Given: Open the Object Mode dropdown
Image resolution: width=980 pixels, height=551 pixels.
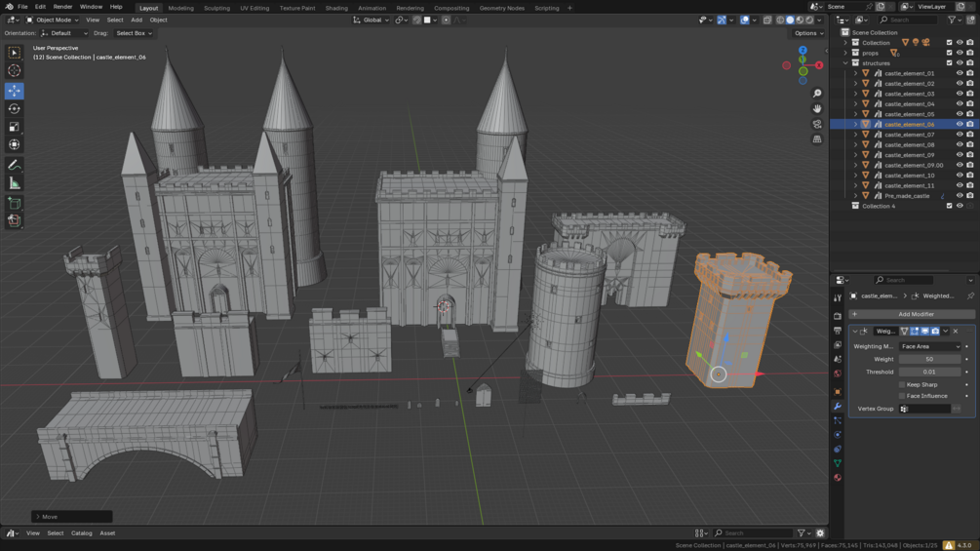Looking at the screenshot, I should coord(53,20).
